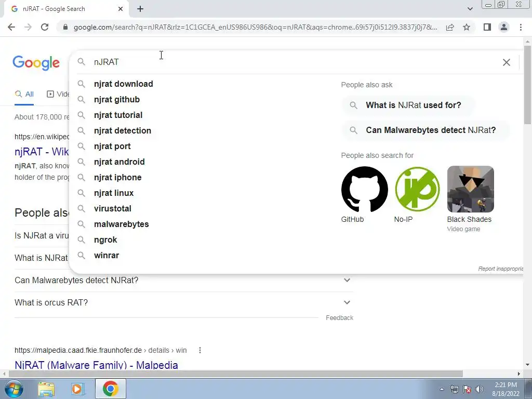Open the volume speaker tray icon
The height and width of the screenshot is (399, 532).
point(479,389)
